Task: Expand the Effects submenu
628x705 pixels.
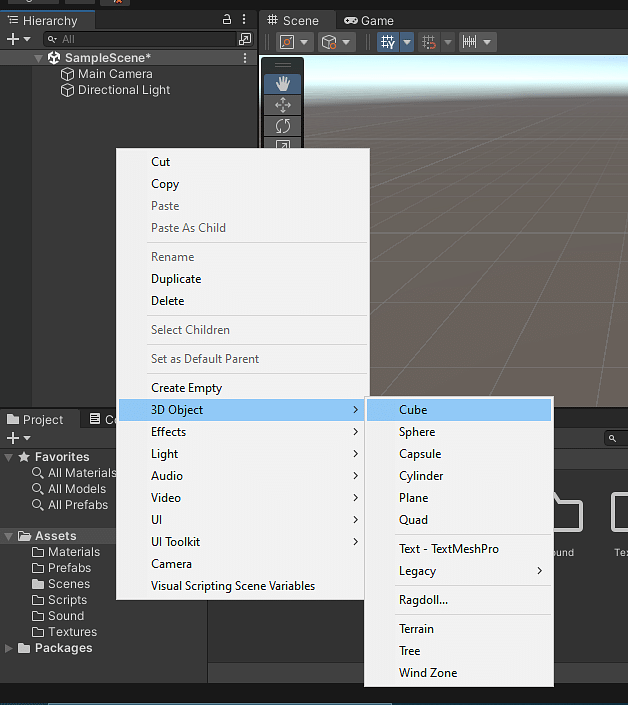Action: click(241, 432)
